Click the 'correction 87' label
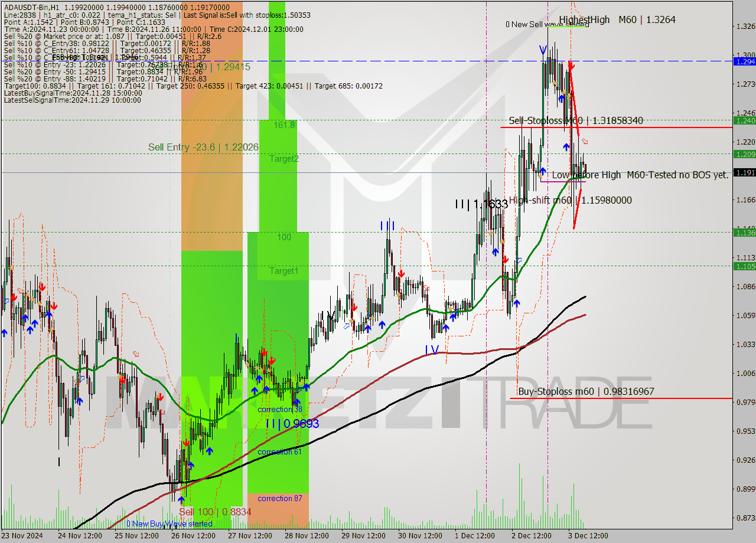The image size is (756, 543). click(x=280, y=498)
